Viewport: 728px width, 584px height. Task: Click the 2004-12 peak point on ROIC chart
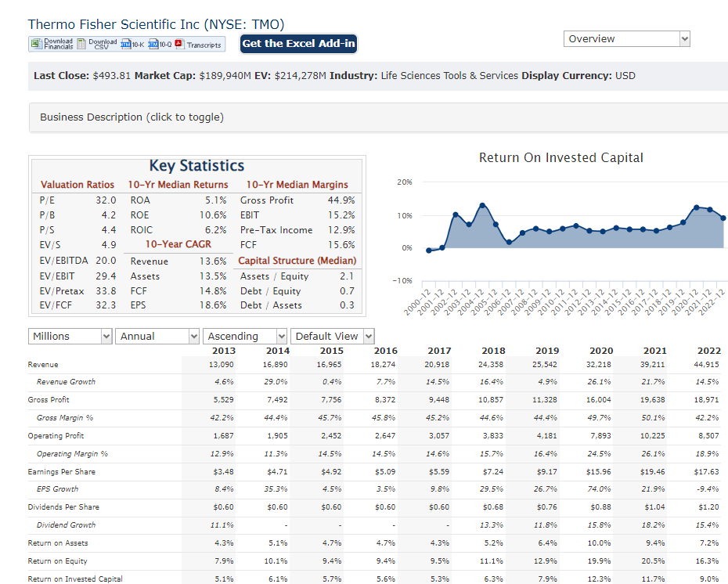[482, 205]
